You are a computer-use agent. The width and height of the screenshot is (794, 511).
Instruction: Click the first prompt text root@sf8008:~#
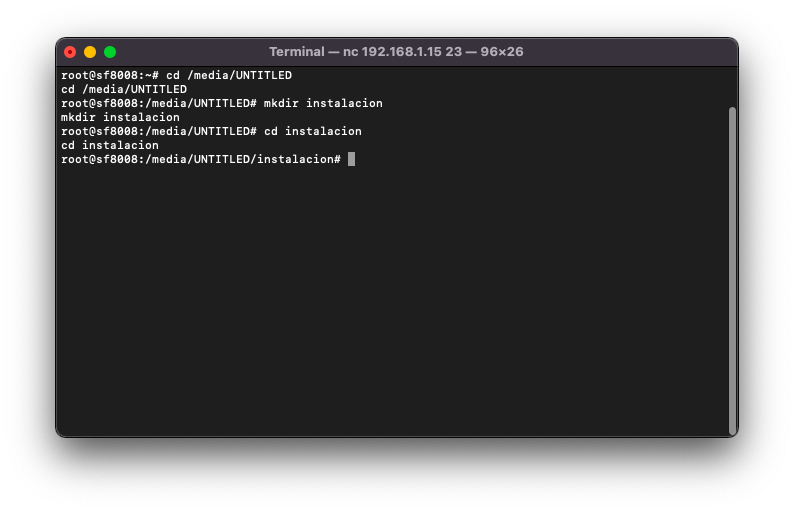pos(109,75)
